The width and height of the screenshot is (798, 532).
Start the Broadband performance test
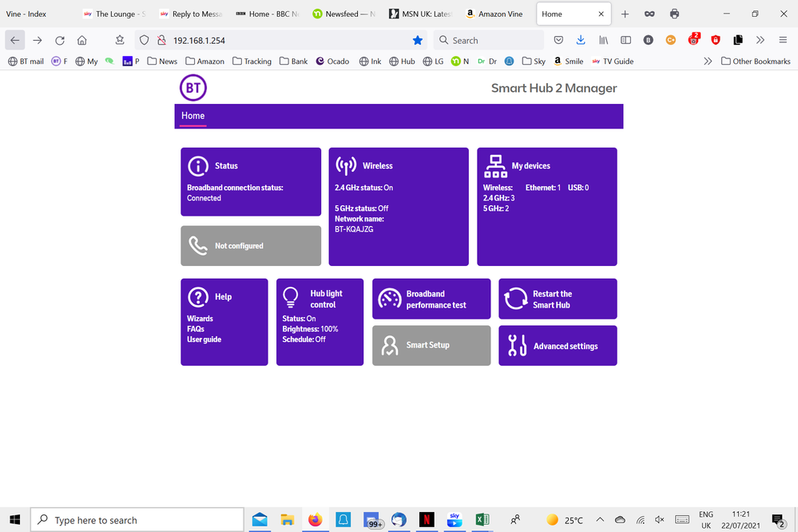point(431,299)
